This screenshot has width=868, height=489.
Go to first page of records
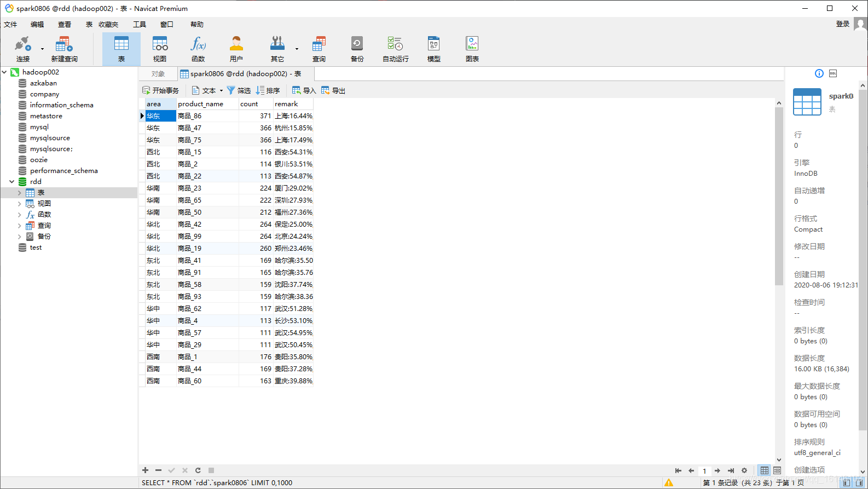(x=678, y=470)
